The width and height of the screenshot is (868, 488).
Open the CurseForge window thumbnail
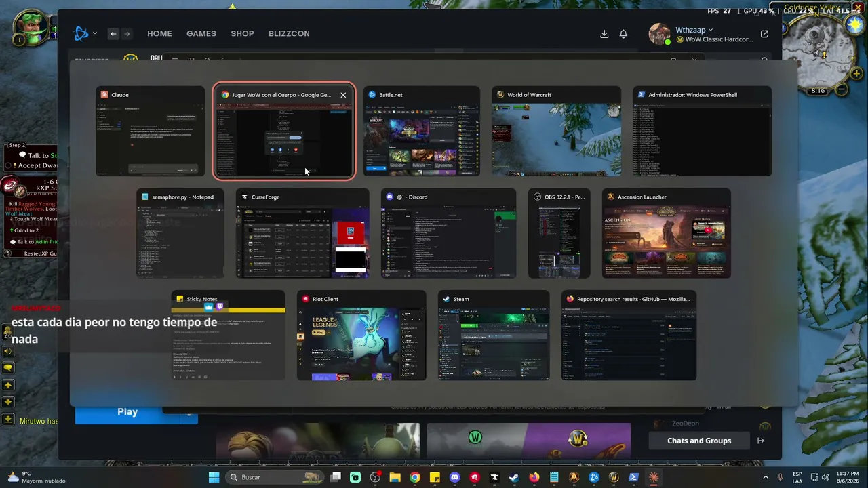pyautogui.click(x=302, y=233)
